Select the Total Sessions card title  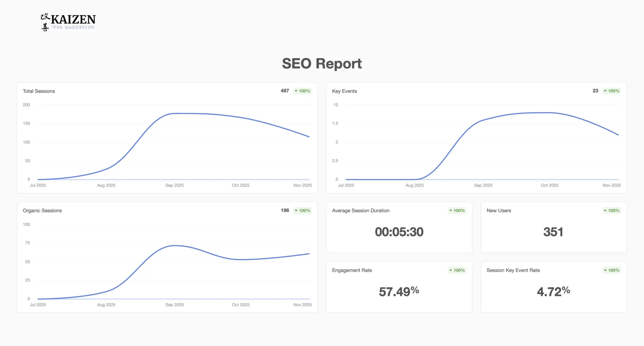[x=39, y=91]
